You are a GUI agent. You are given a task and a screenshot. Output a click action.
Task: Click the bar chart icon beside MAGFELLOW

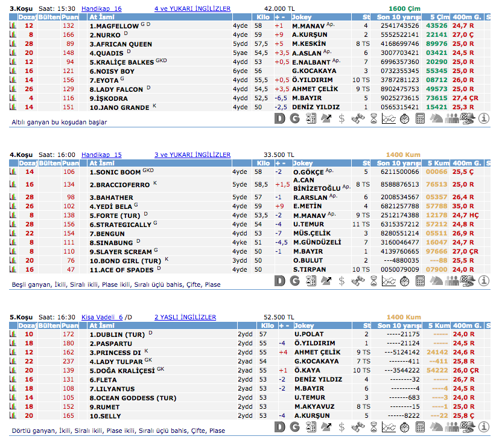pyautogui.click(x=13, y=27)
